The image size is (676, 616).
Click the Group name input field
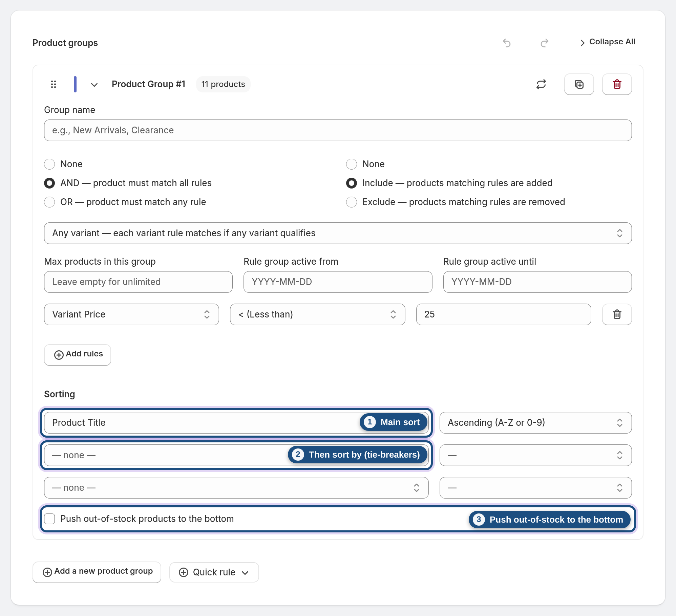pos(338,130)
